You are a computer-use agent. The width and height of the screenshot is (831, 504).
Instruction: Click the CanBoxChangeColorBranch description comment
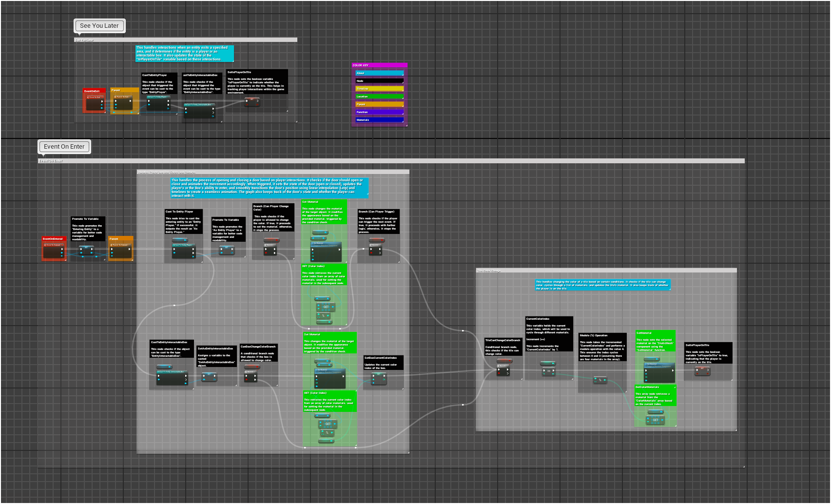click(x=259, y=353)
